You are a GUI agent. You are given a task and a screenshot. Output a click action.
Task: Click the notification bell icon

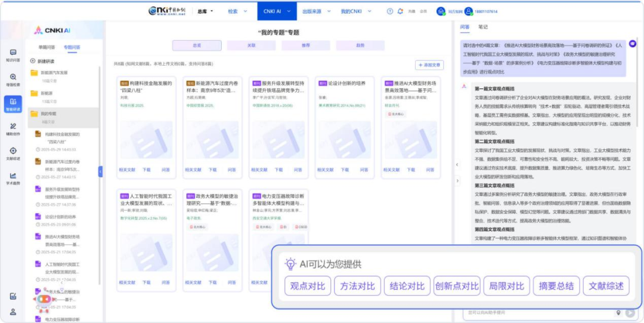[x=400, y=11]
